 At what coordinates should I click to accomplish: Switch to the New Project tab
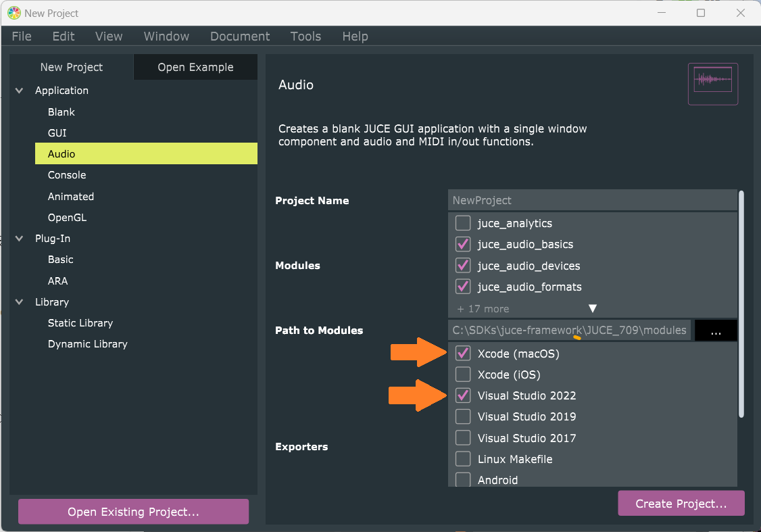(x=72, y=67)
